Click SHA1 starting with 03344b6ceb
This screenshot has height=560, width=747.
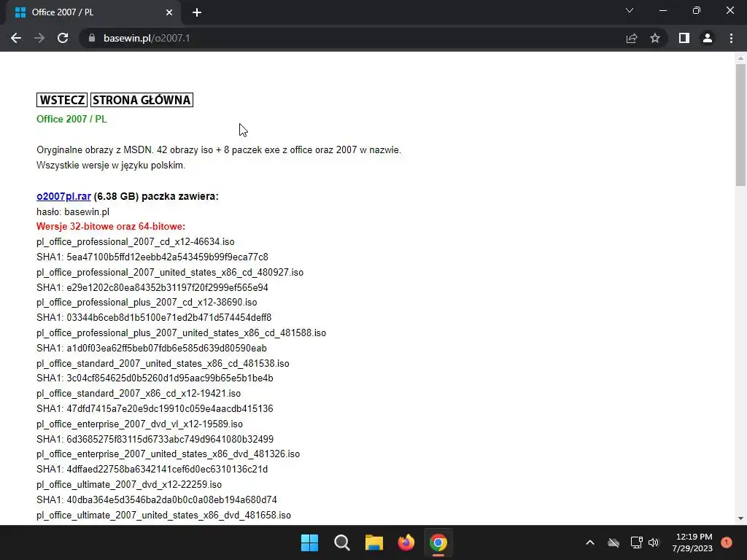pyautogui.click(x=154, y=318)
